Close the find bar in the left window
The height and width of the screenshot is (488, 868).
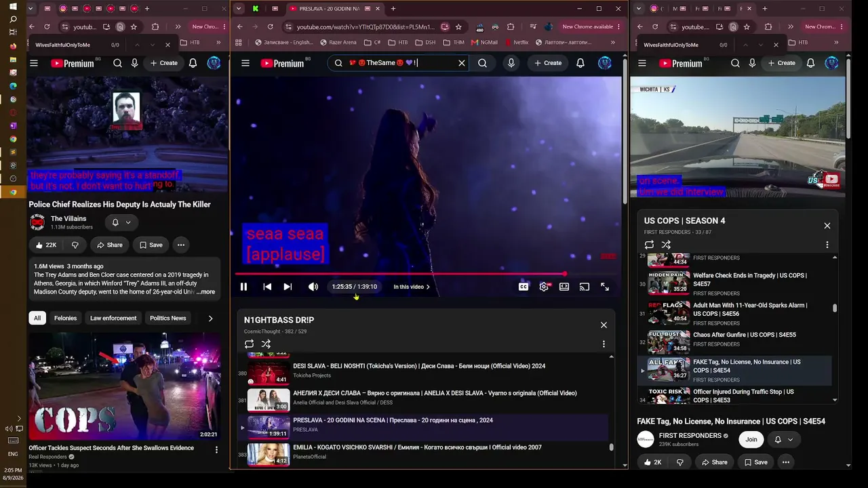[x=167, y=45]
